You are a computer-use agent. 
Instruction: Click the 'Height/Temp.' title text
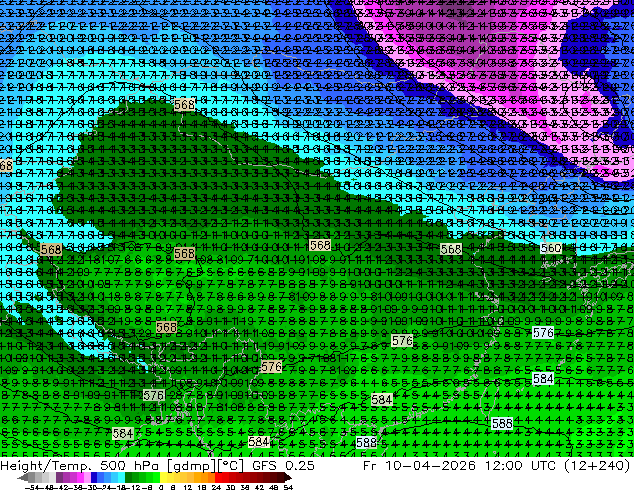tap(45, 466)
